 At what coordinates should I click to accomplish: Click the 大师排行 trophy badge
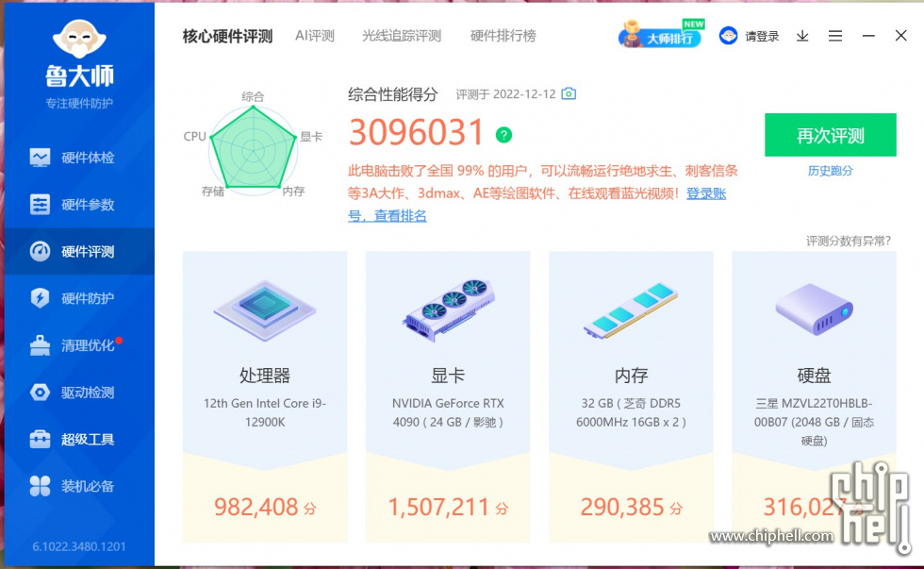pos(661,34)
